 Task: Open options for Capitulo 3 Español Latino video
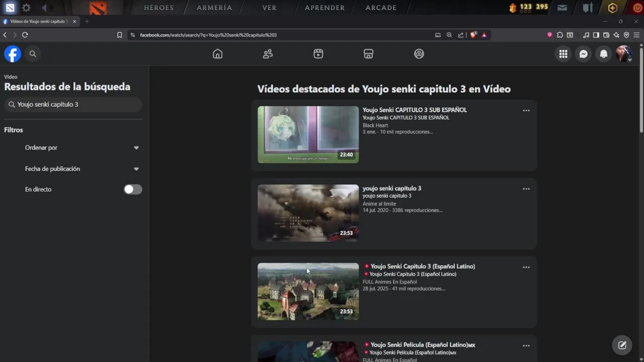526,267
